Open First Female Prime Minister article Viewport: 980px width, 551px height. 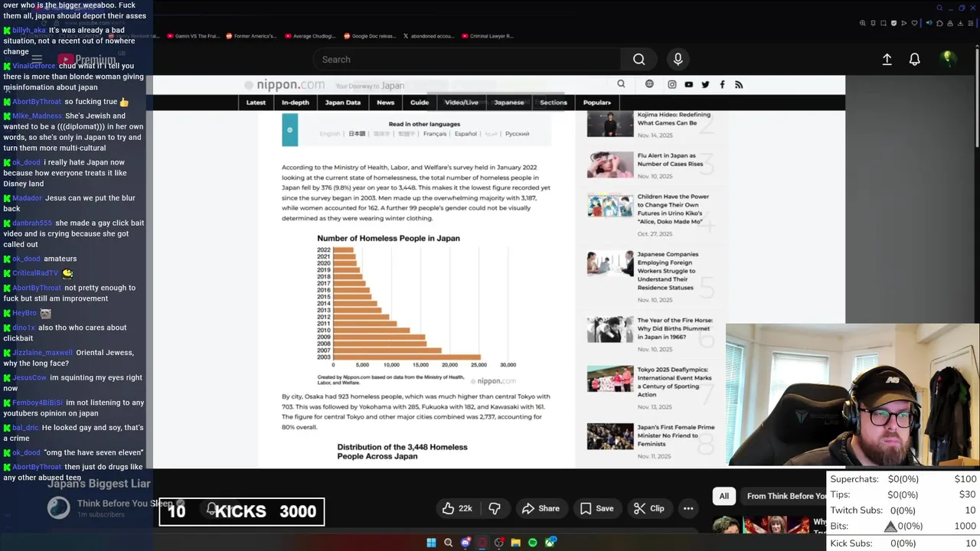(676, 435)
